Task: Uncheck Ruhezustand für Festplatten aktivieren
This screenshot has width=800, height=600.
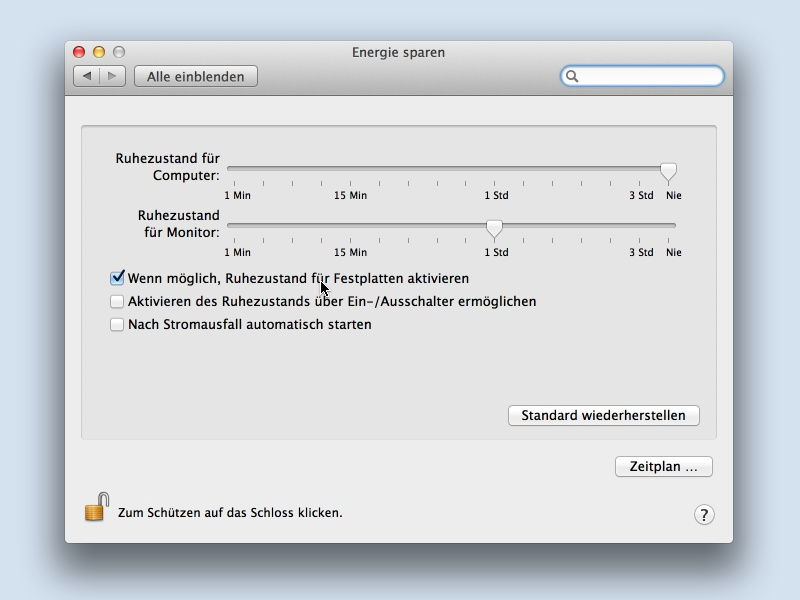Action: (x=117, y=278)
